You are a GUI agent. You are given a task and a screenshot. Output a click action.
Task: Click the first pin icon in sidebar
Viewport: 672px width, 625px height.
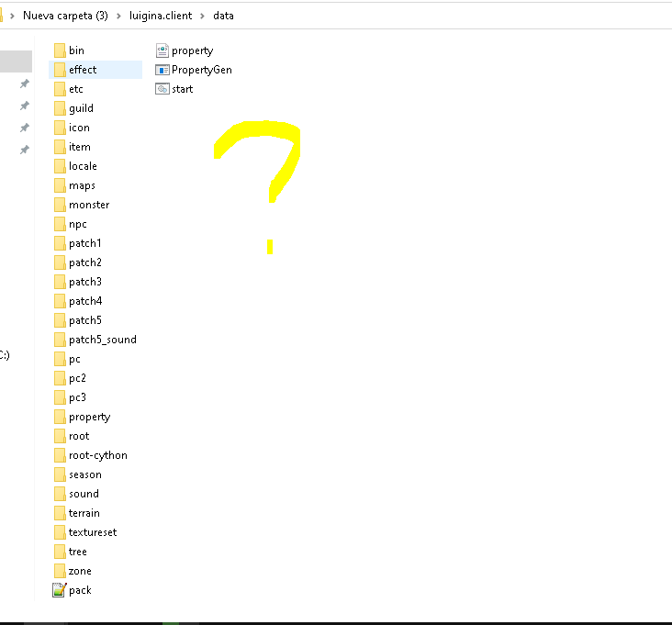[x=25, y=84]
